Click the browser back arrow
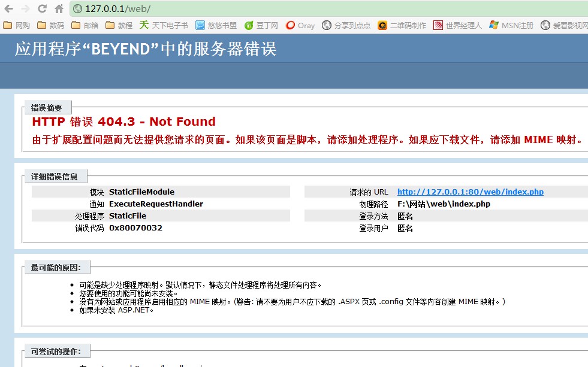Viewport: 588px width, 367px height. 8,8
